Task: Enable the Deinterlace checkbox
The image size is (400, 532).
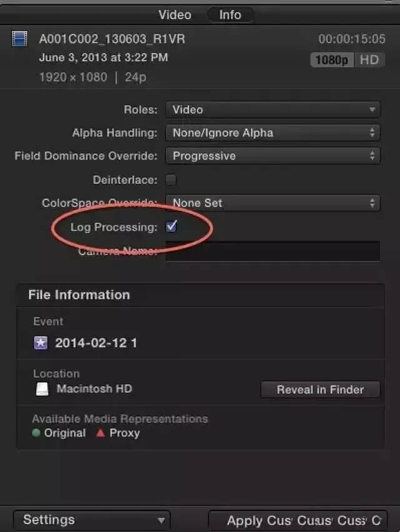Action: [x=171, y=180]
